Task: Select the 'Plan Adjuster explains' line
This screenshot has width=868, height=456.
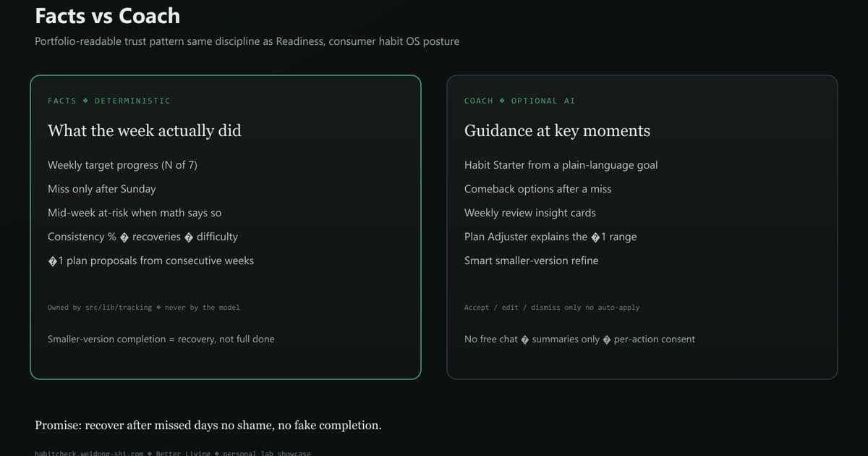Action: point(550,237)
